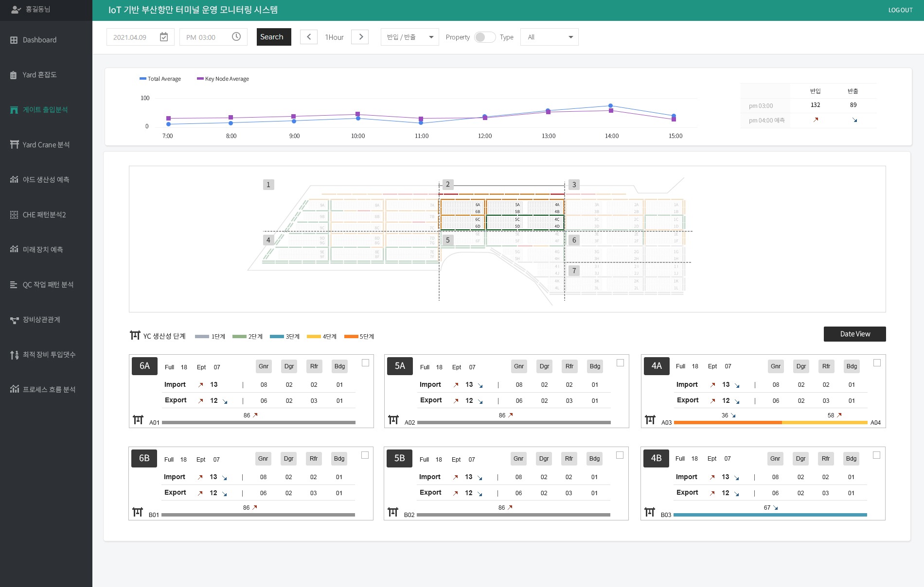924x587 pixels.
Task: Select zone 5 marker on yard map
Action: [448, 240]
